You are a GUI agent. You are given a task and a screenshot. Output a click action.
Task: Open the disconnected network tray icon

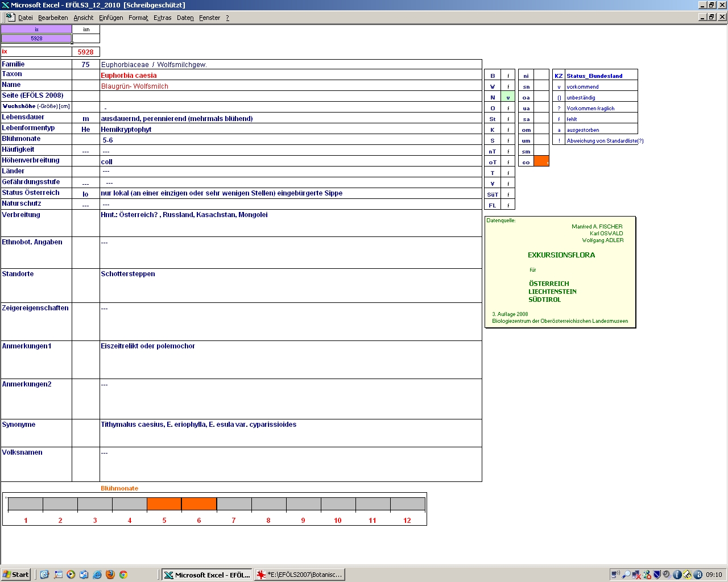[x=636, y=575]
